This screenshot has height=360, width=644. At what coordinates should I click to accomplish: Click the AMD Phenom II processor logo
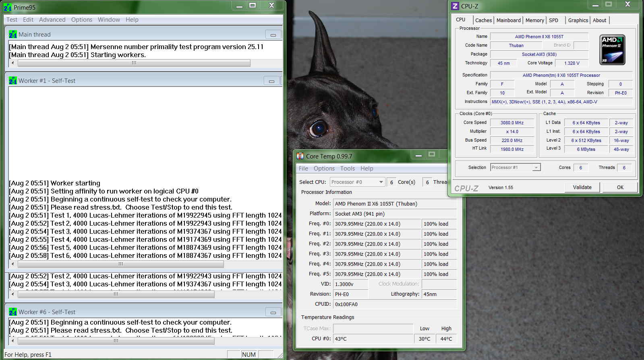point(612,50)
